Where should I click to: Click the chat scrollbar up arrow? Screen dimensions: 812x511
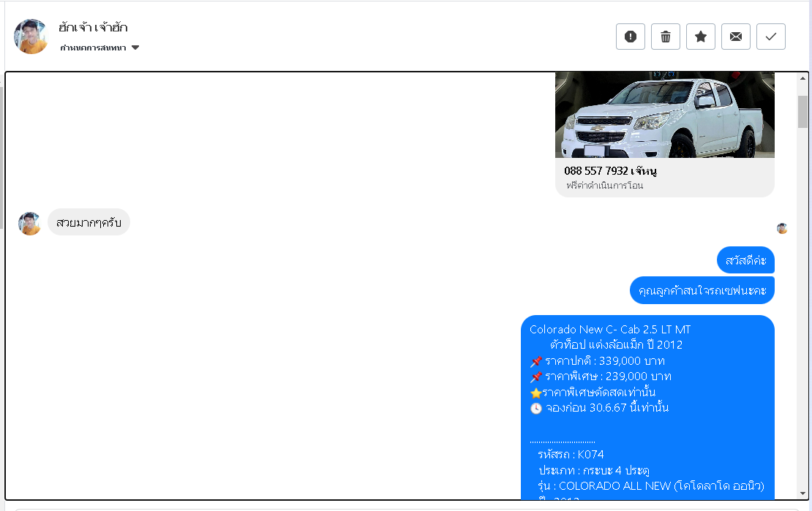[x=802, y=79]
